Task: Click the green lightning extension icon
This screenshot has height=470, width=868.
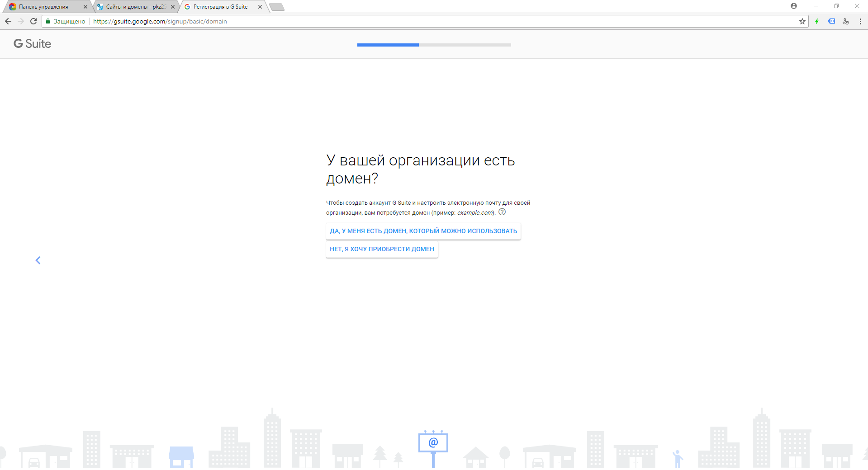Action: tap(817, 21)
